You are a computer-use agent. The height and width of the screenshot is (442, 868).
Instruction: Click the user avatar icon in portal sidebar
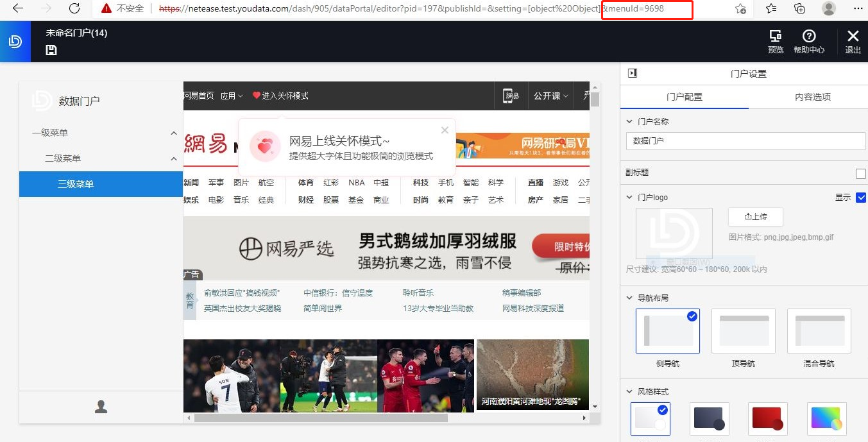coord(100,407)
